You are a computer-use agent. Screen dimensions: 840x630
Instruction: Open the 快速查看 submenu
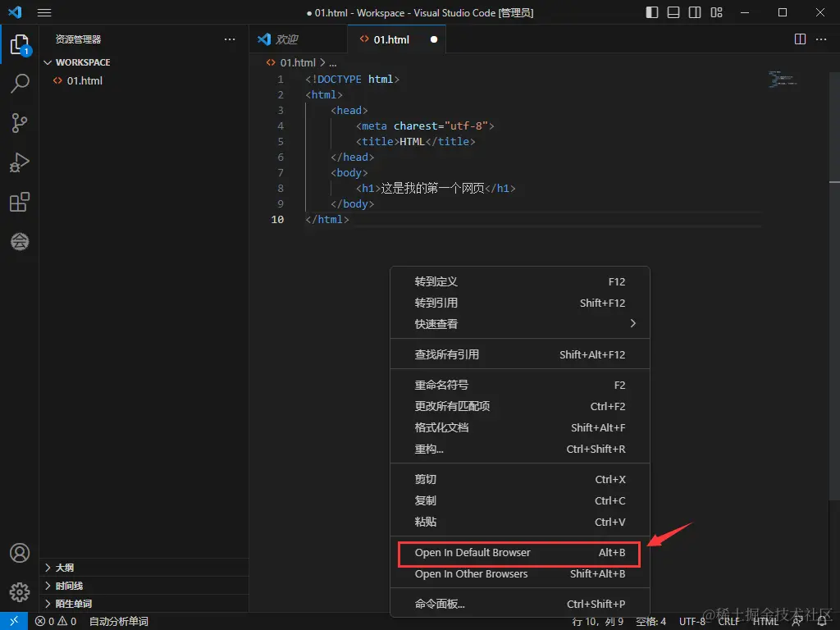coord(519,324)
